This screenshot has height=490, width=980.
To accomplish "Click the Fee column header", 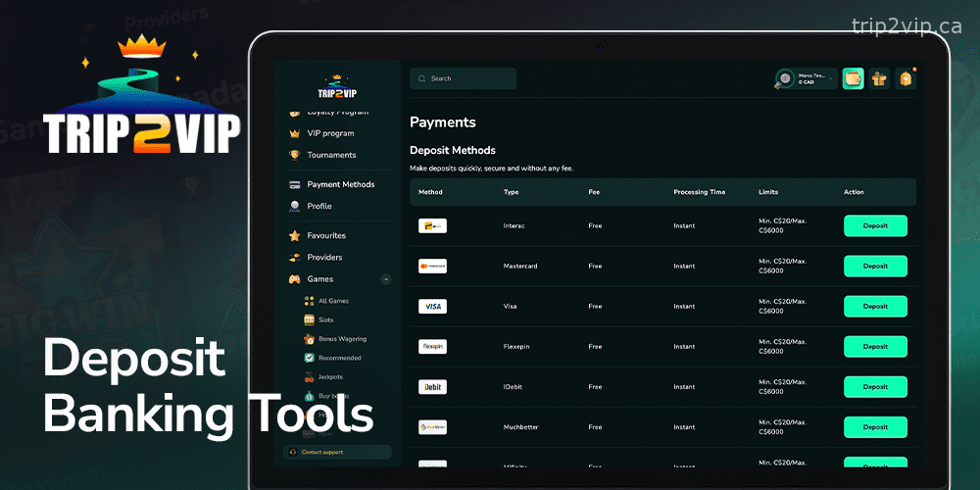I will pyautogui.click(x=594, y=192).
